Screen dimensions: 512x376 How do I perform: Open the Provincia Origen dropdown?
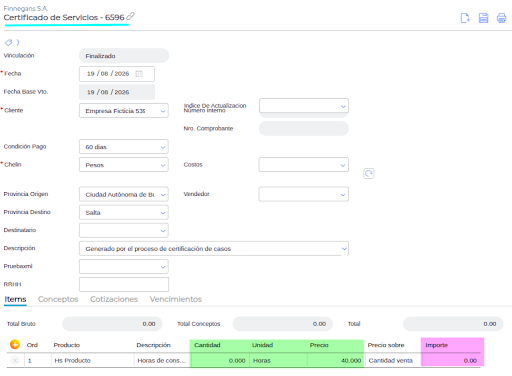[124, 194]
